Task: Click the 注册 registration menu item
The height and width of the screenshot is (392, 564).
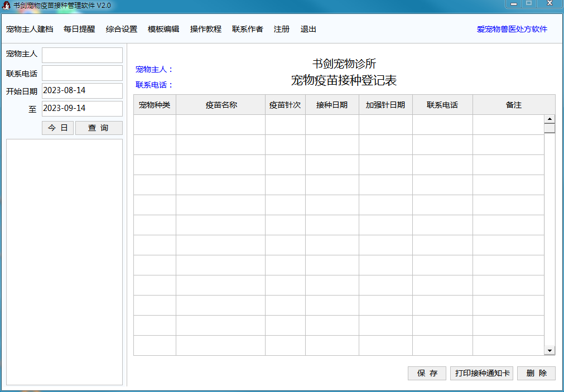Action: coord(281,29)
